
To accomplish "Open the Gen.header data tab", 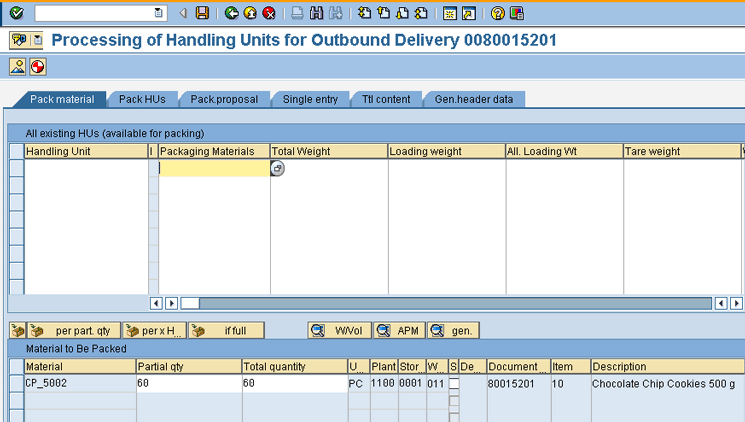I will [473, 99].
